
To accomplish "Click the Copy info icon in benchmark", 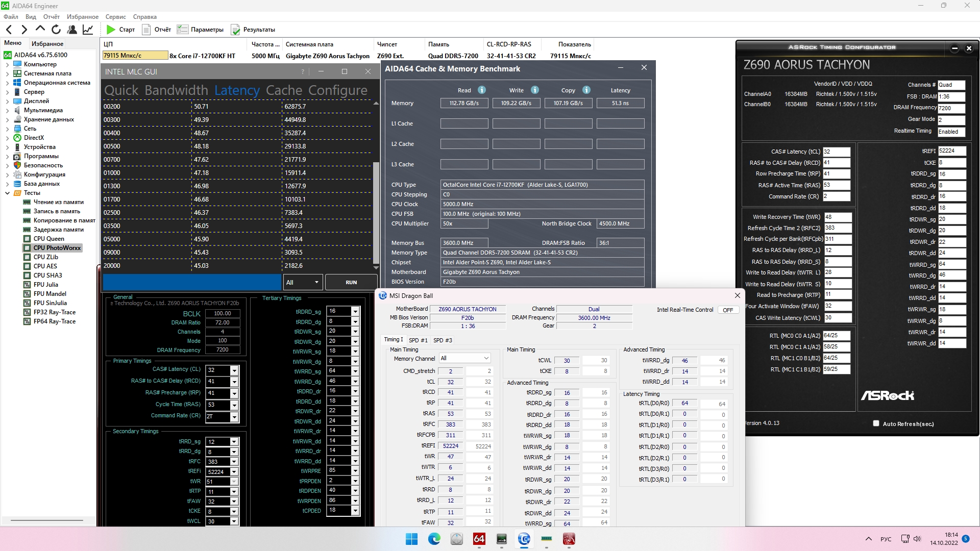I will click(x=586, y=90).
